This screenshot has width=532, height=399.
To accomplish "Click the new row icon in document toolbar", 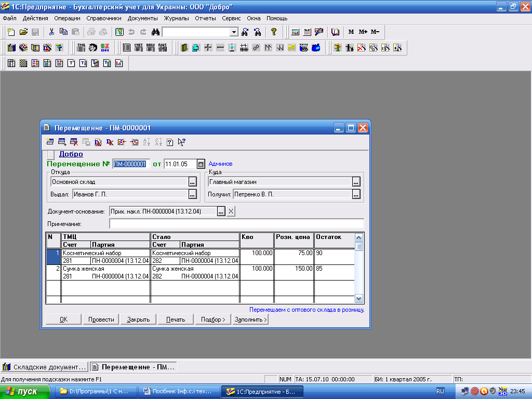I will pos(50,142).
